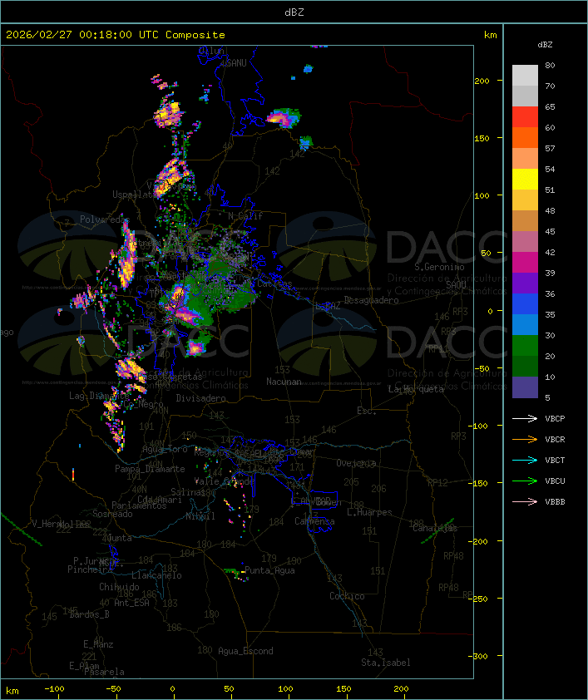
Task: Pick the light blue 30–35 dBZ swatch
Action: coord(525,324)
